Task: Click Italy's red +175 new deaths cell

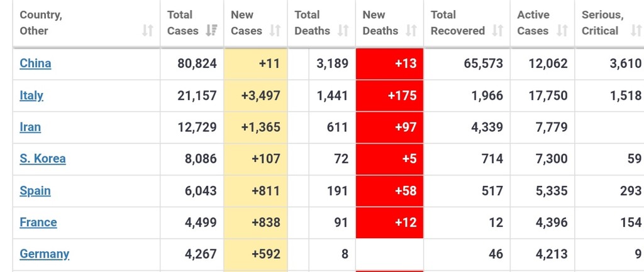Action: click(x=389, y=95)
